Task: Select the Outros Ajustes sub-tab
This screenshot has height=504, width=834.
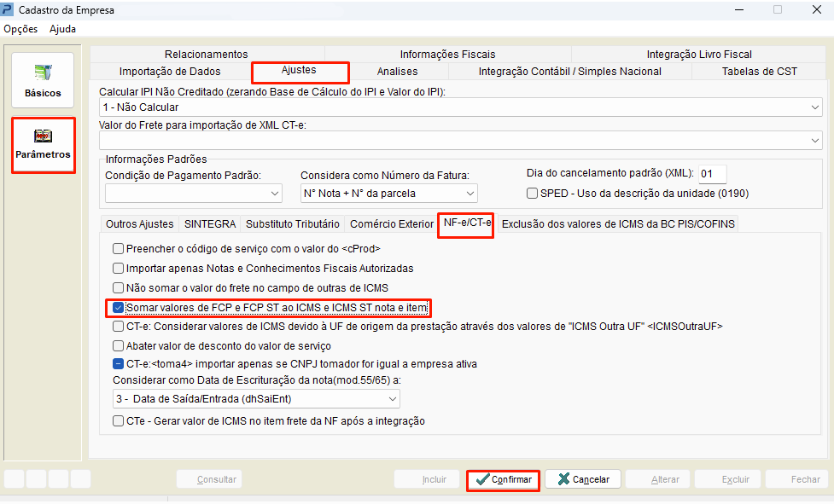Action: [139, 224]
